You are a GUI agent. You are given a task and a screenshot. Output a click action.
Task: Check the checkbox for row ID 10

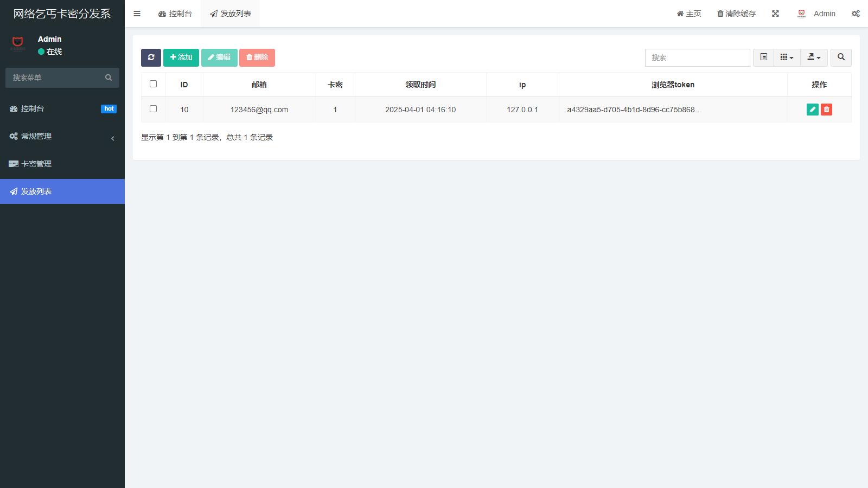(x=153, y=109)
